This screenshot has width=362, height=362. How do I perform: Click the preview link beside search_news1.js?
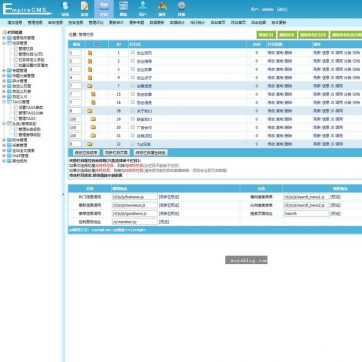pos(335,197)
